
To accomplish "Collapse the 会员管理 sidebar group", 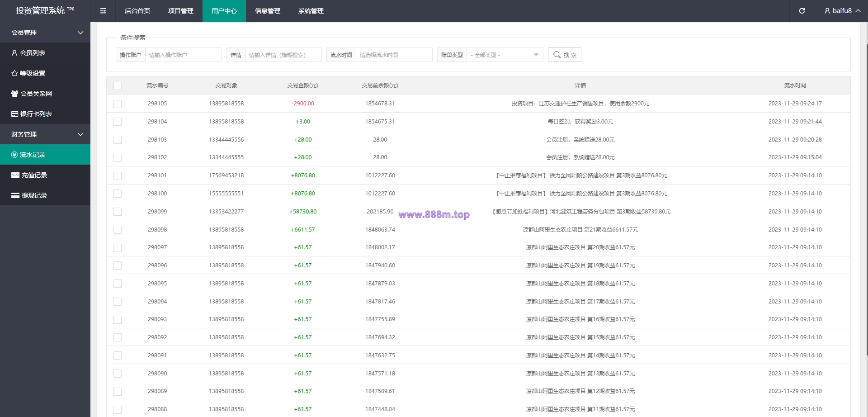I will click(45, 33).
